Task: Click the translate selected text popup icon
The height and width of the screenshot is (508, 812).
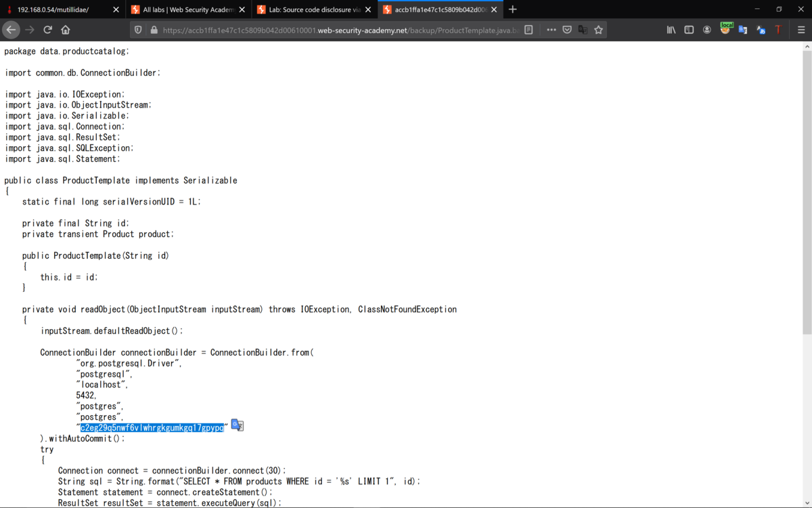Action: coord(236,425)
